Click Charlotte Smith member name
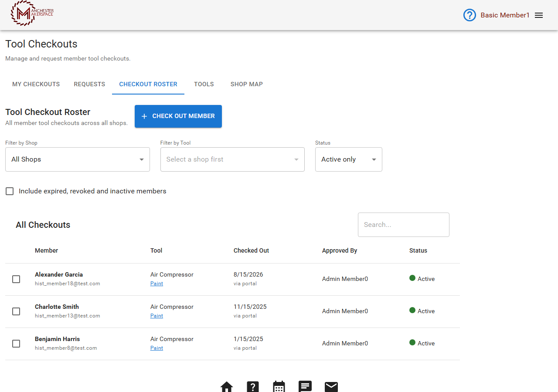Screen dimensions: 558x392 (57, 307)
